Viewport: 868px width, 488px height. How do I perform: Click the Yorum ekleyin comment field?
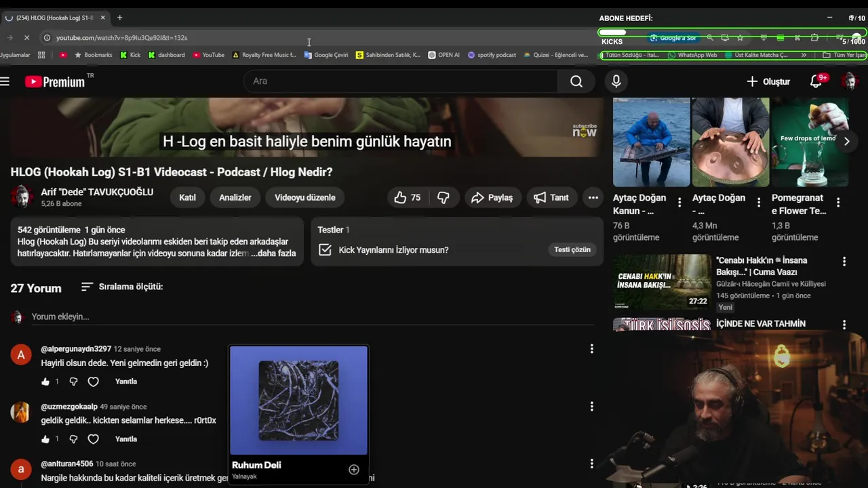pos(312,317)
